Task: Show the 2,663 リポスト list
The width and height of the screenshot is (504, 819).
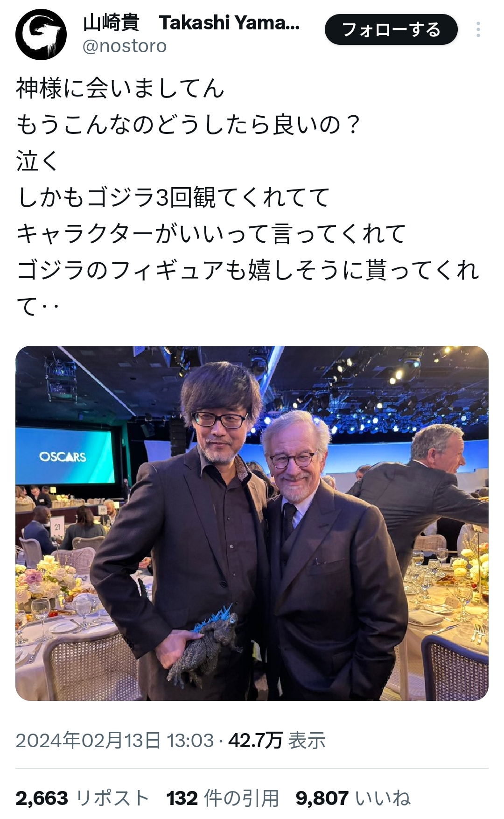Action: [x=82, y=798]
